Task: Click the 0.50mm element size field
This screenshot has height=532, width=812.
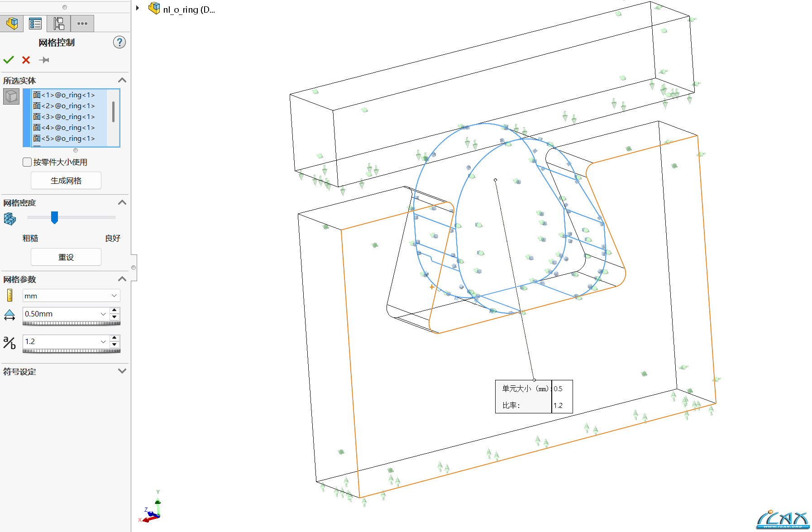Action: [x=61, y=314]
